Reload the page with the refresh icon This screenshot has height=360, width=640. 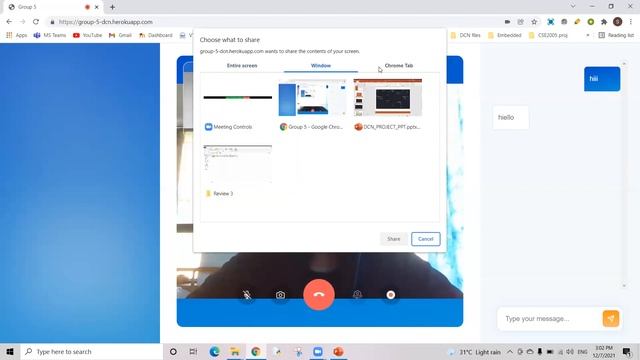coord(36,22)
